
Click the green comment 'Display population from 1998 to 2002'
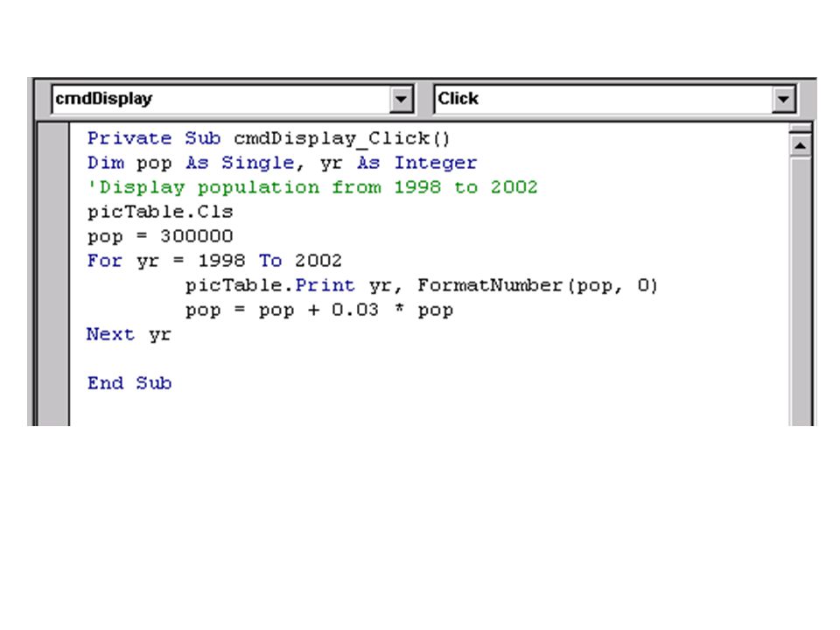coord(312,187)
